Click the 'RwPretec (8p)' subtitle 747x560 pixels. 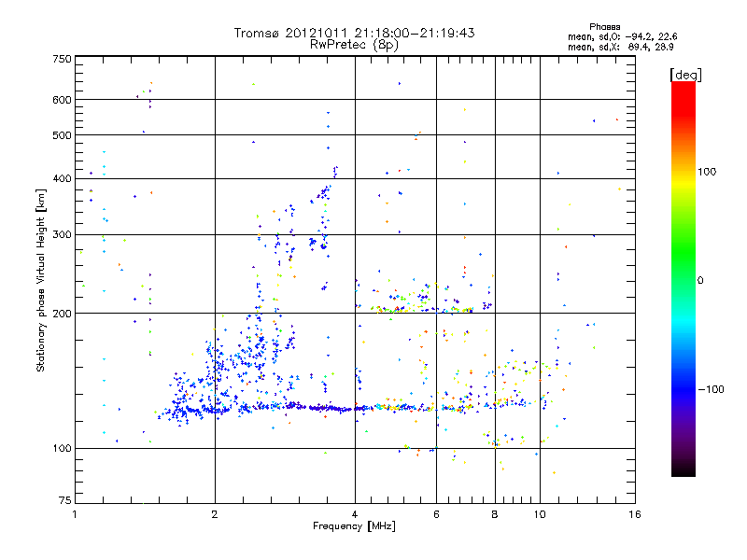(x=354, y=45)
